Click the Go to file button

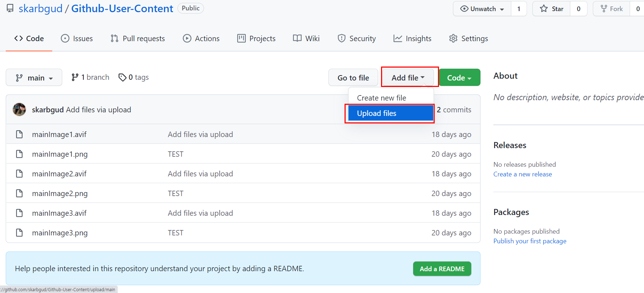point(353,78)
